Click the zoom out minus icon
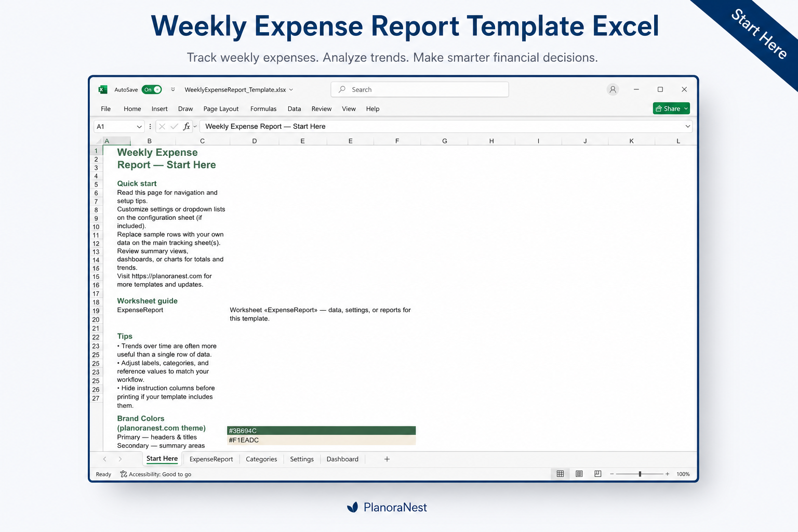This screenshot has height=532, width=798. [x=612, y=474]
